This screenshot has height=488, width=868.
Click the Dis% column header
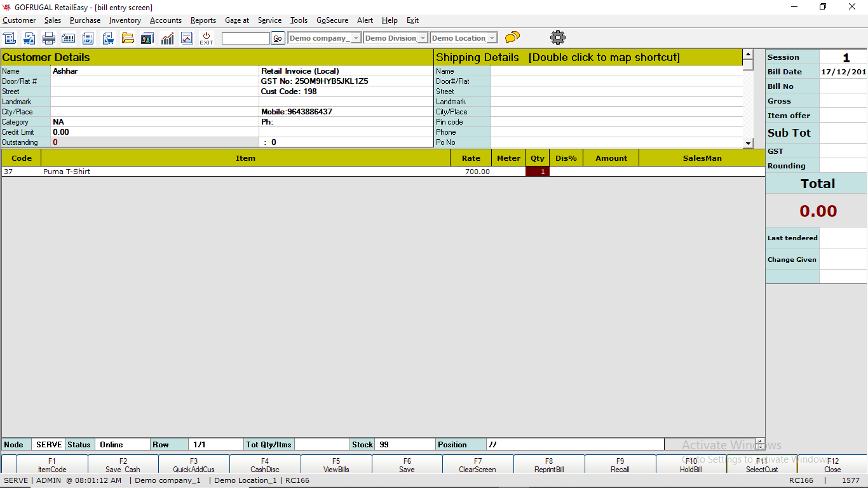click(566, 158)
